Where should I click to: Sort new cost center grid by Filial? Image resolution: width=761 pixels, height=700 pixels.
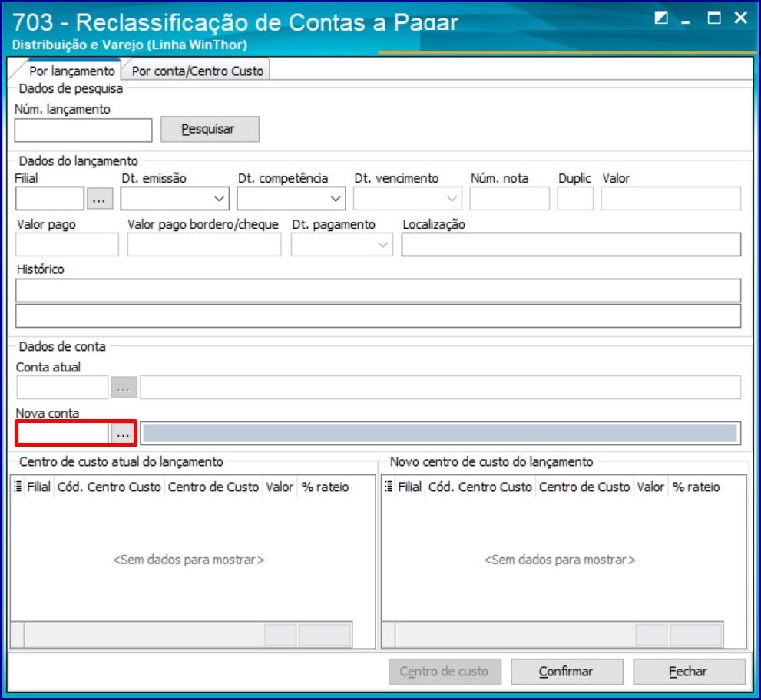click(x=410, y=487)
